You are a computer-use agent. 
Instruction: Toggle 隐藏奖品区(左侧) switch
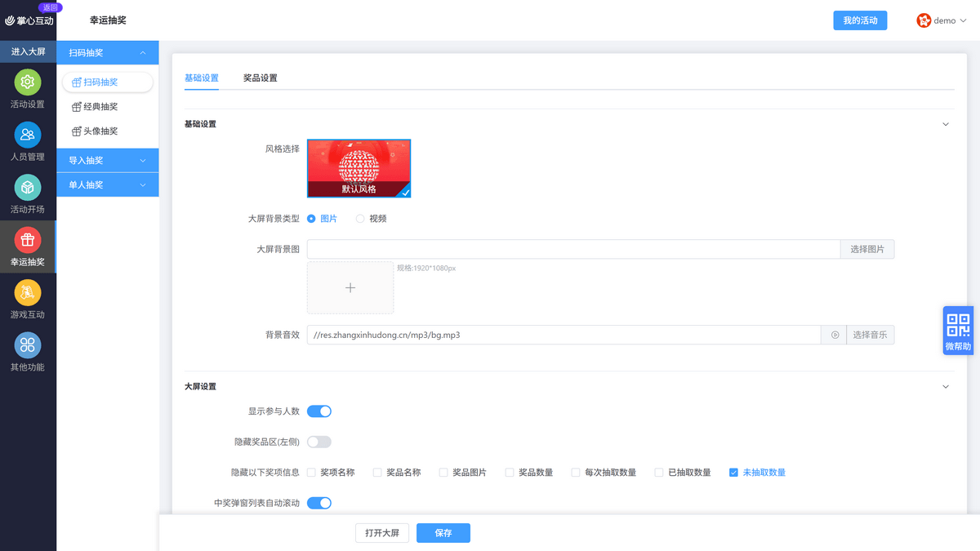pos(319,442)
